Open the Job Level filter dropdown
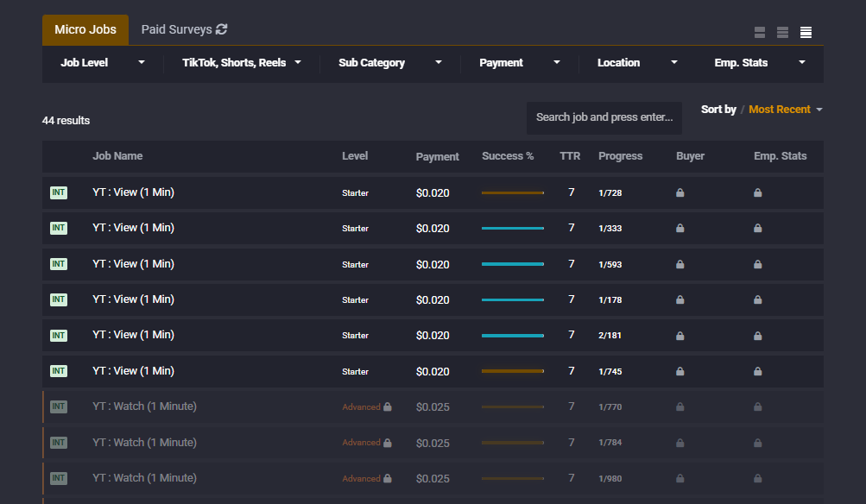866x504 pixels. click(102, 63)
